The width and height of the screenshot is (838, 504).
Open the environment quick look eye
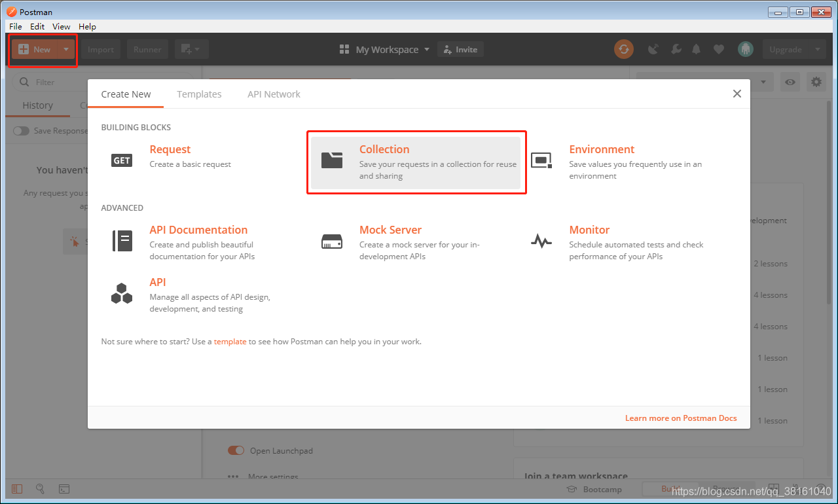(791, 82)
